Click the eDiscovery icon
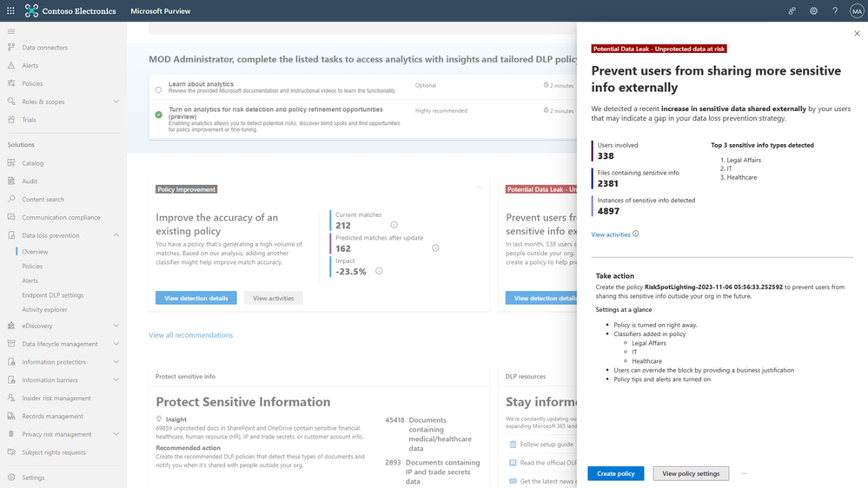868x488 pixels. pyautogui.click(x=11, y=326)
